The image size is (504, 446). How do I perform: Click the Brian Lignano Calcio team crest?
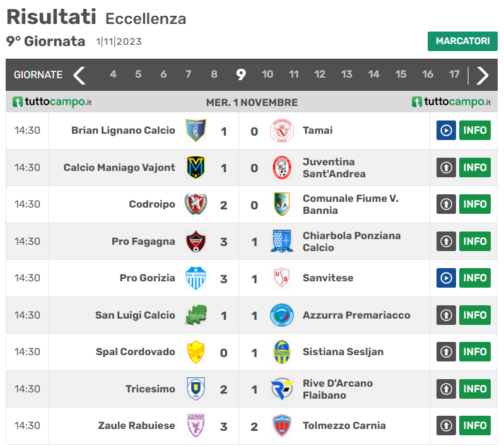point(196,131)
